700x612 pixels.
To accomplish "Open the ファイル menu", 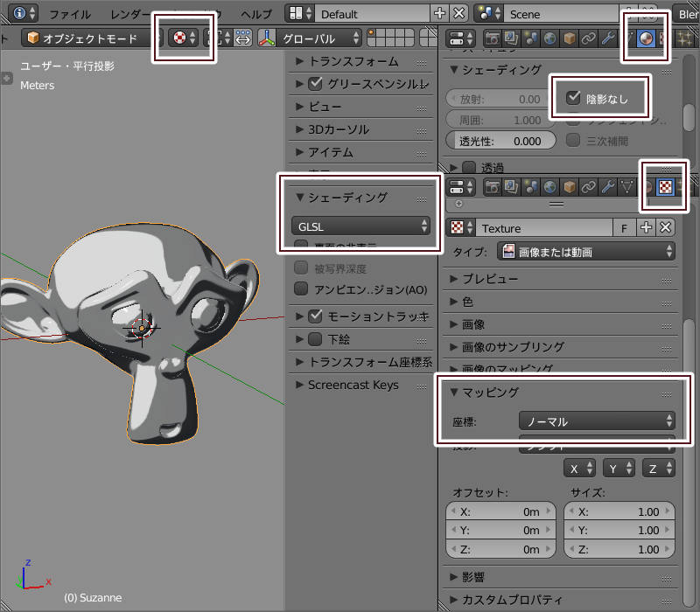I will (70, 14).
